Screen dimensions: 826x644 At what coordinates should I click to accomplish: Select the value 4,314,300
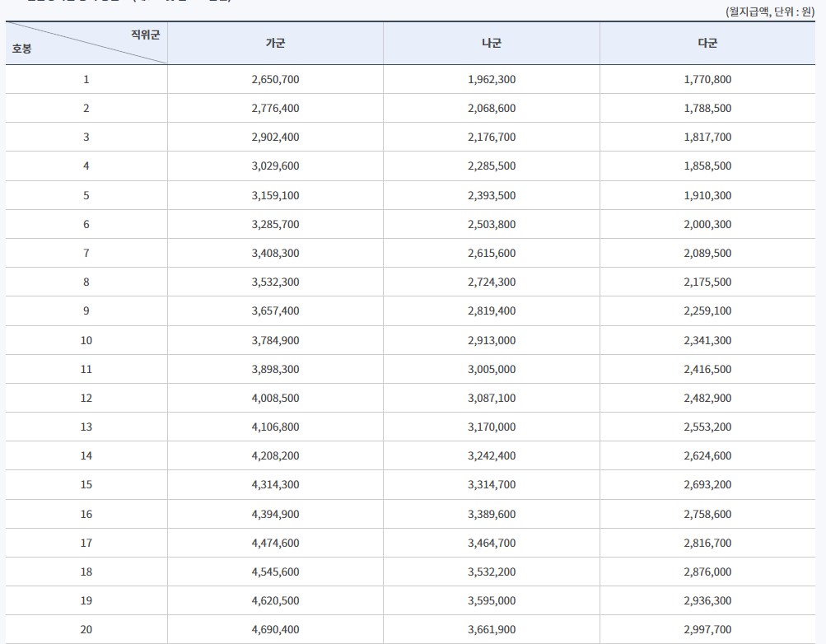coord(276,484)
